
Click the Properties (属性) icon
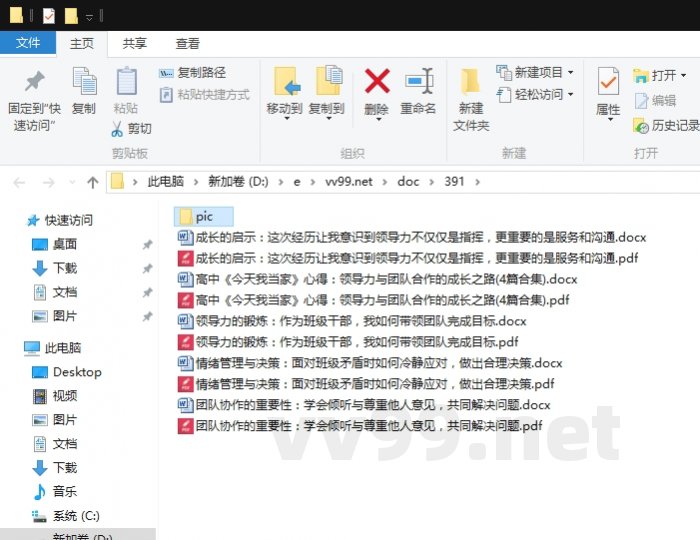[608, 81]
